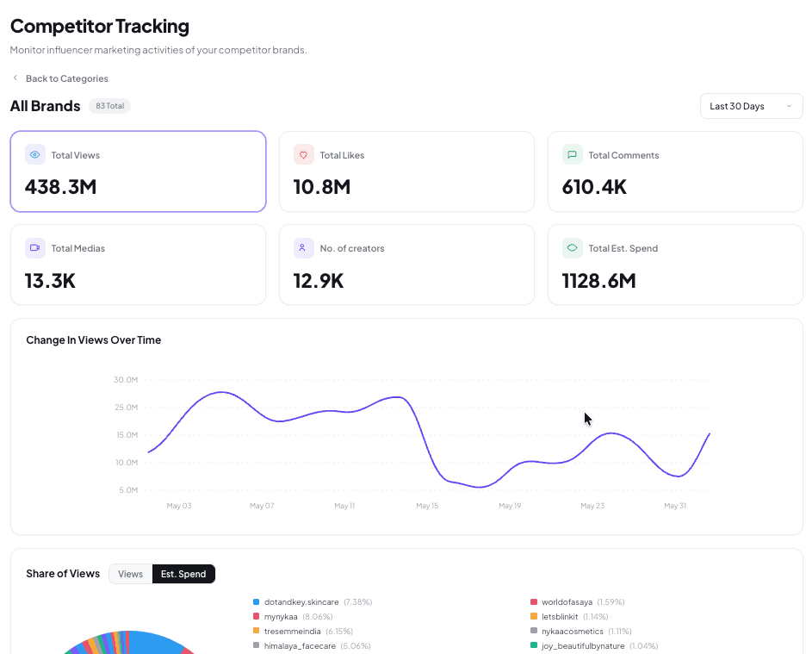The width and height of the screenshot is (812, 654).
Task: Click the May 03 axis label
Action: coord(179,506)
